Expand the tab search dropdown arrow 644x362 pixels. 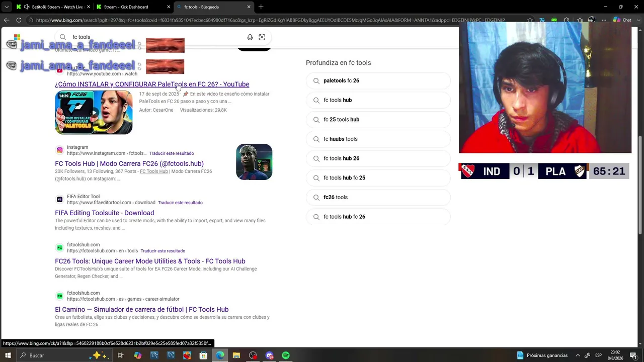pos(7,7)
